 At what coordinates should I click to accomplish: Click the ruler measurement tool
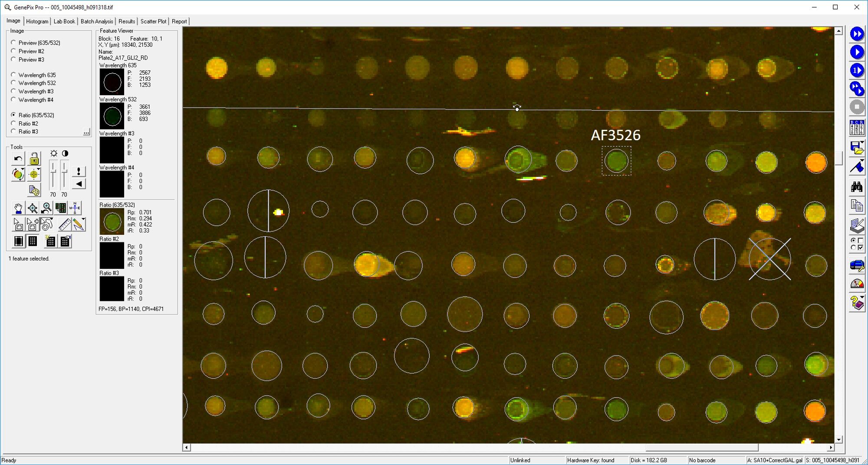tap(64, 224)
